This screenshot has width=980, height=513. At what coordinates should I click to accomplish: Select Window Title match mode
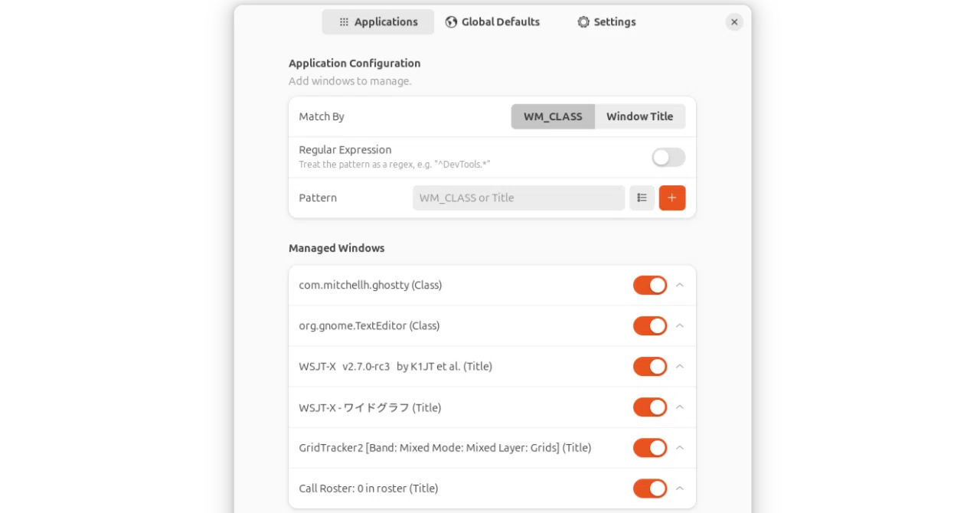640,116
